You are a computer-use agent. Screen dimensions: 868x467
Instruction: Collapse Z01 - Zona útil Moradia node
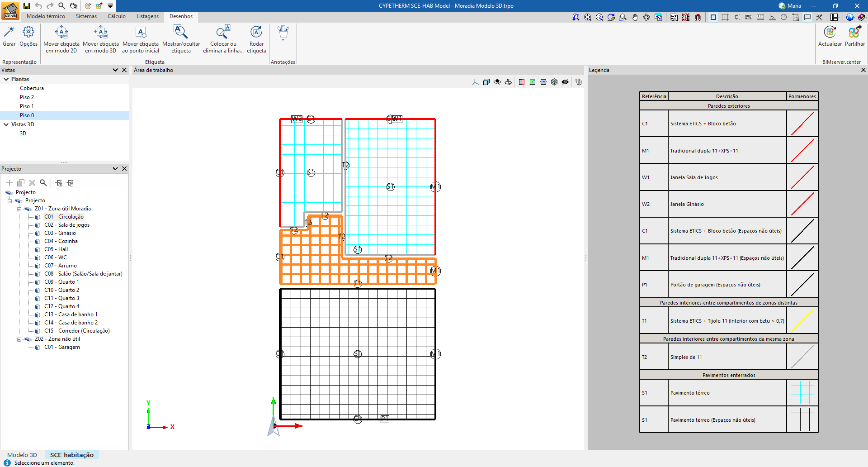pyautogui.click(x=19, y=209)
